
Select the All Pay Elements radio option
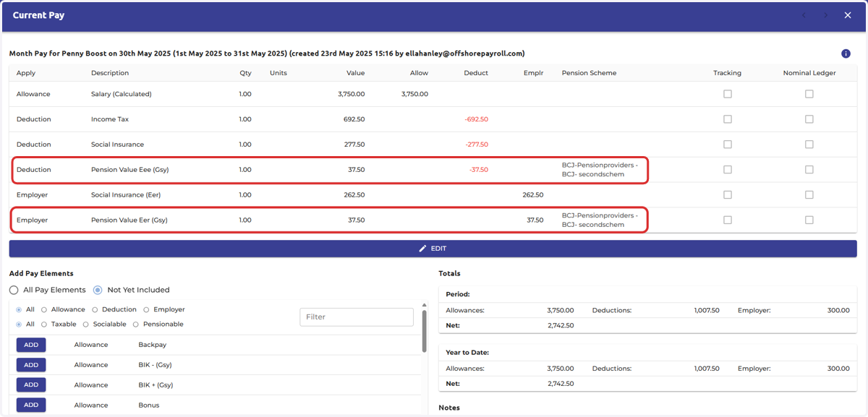click(x=14, y=290)
